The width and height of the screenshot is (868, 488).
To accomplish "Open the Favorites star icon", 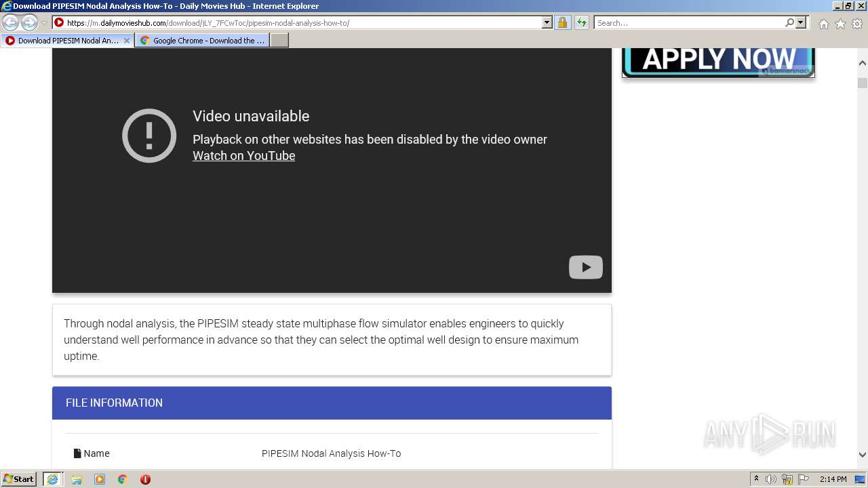I will [x=840, y=24].
